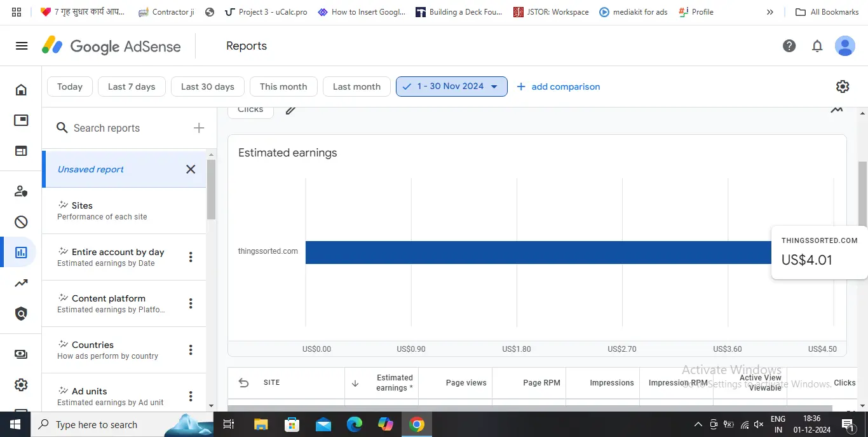Viewport: 868px width, 437px height.
Task: Show hidden system tray icons
Action: coord(698,424)
